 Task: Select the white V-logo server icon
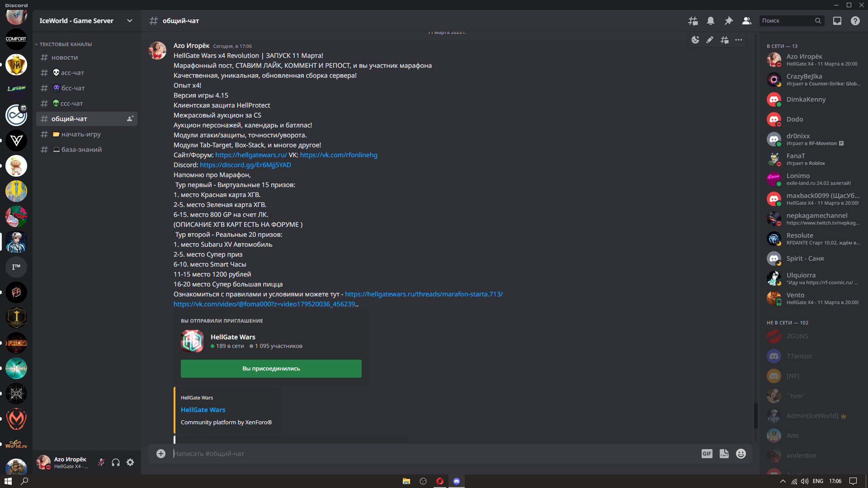pos(16,141)
